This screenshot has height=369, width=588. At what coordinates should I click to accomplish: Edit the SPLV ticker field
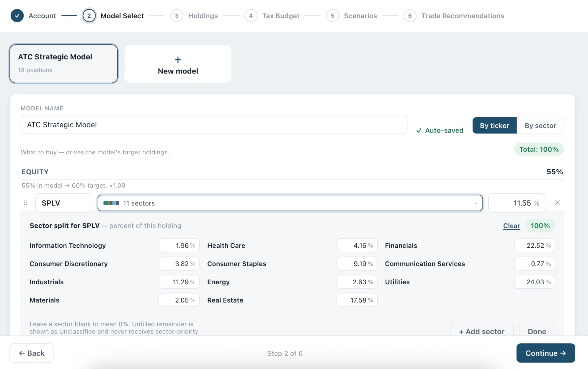pos(64,203)
